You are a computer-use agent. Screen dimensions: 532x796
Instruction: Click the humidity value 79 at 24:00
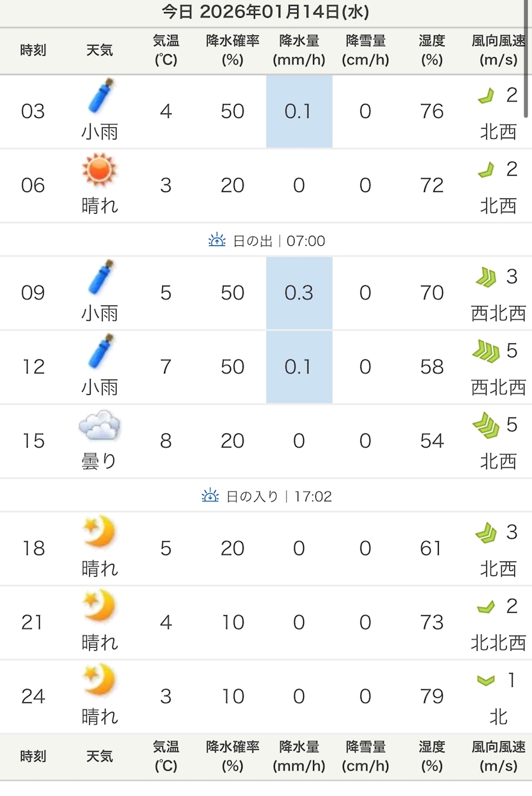click(x=432, y=696)
